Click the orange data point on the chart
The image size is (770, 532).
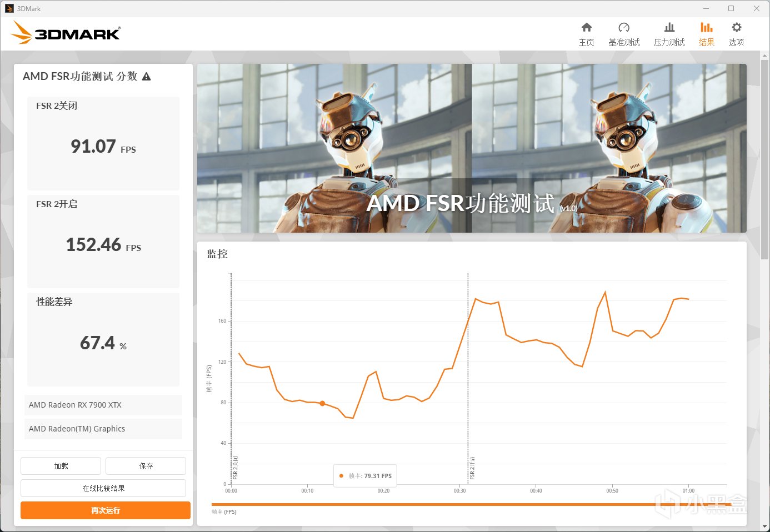(x=322, y=404)
